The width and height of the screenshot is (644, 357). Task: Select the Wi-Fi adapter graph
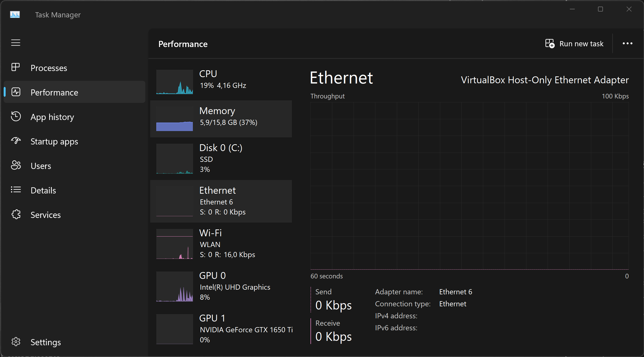click(x=221, y=243)
